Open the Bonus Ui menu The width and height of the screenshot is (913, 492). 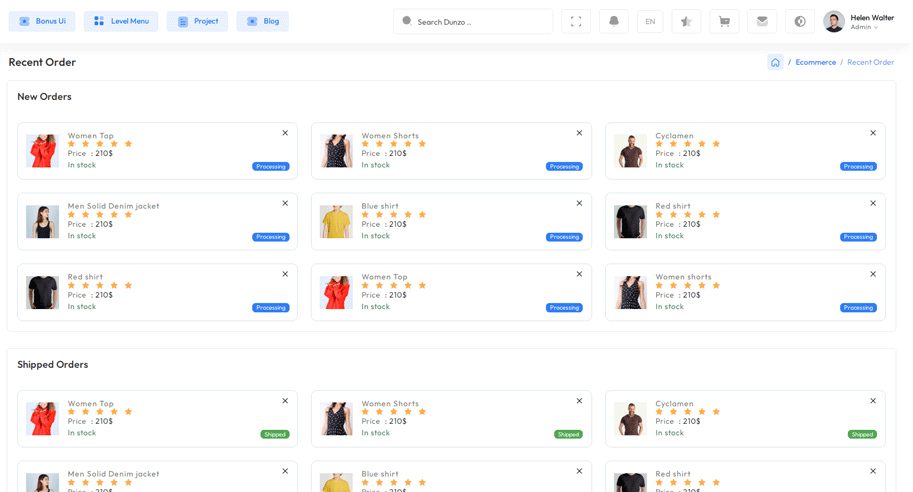[42, 21]
